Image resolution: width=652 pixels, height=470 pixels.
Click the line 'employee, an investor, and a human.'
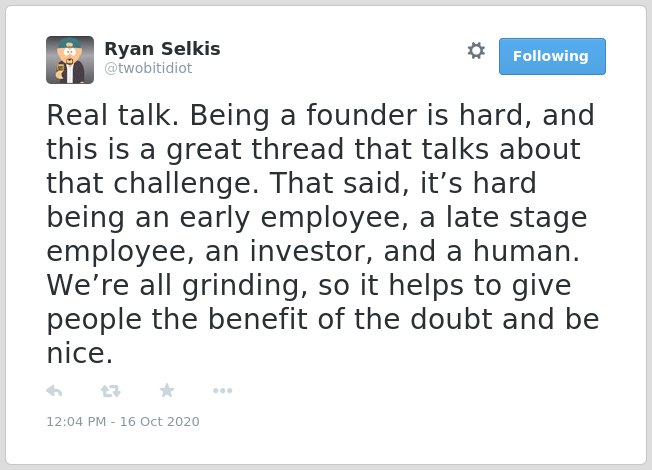tap(313, 252)
